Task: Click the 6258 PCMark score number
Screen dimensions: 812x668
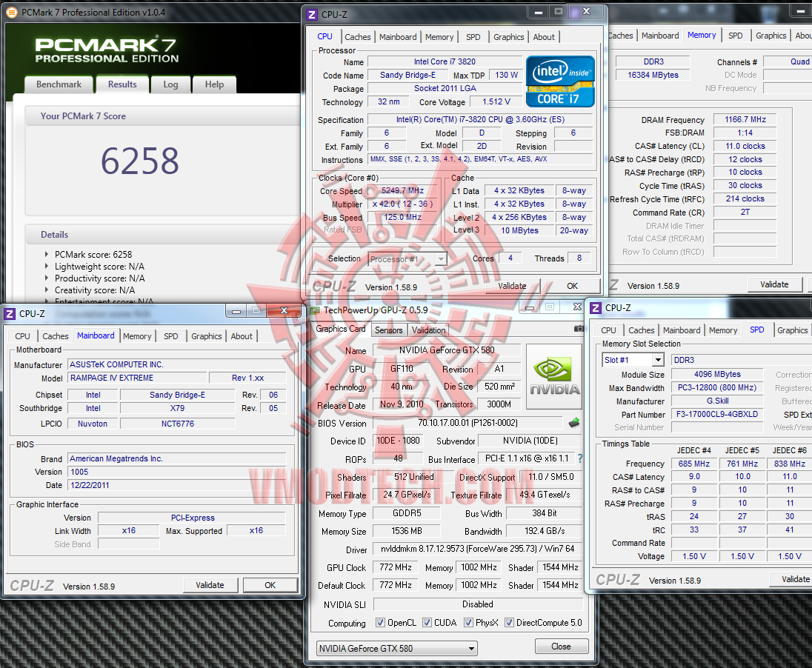Action: (140, 161)
